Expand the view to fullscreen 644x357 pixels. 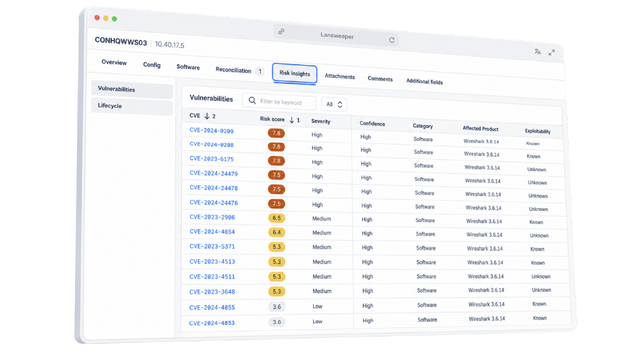tap(552, 53)
